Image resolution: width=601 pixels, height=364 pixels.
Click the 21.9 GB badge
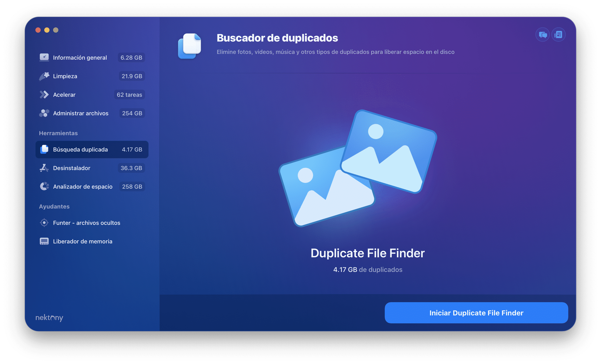click(132, 76)
